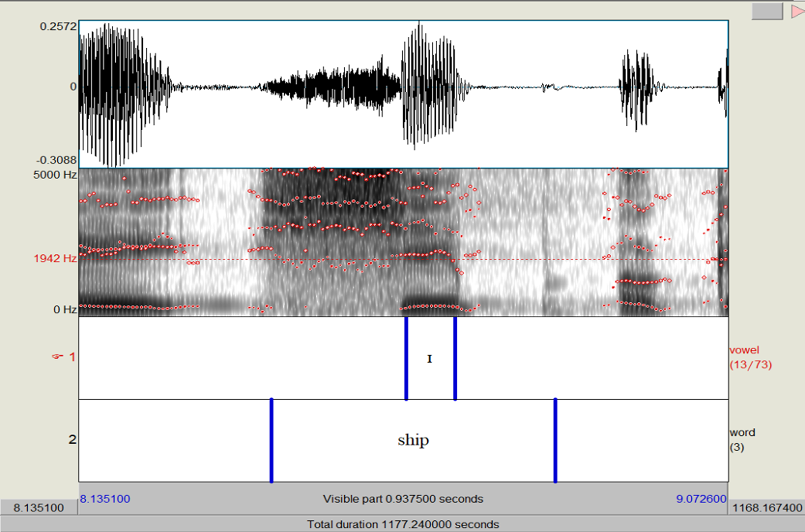Click the 0 Hz spectrogram minimum label
Image resolution: width=805 pixels, height=532 pixels.
[65, 309]
